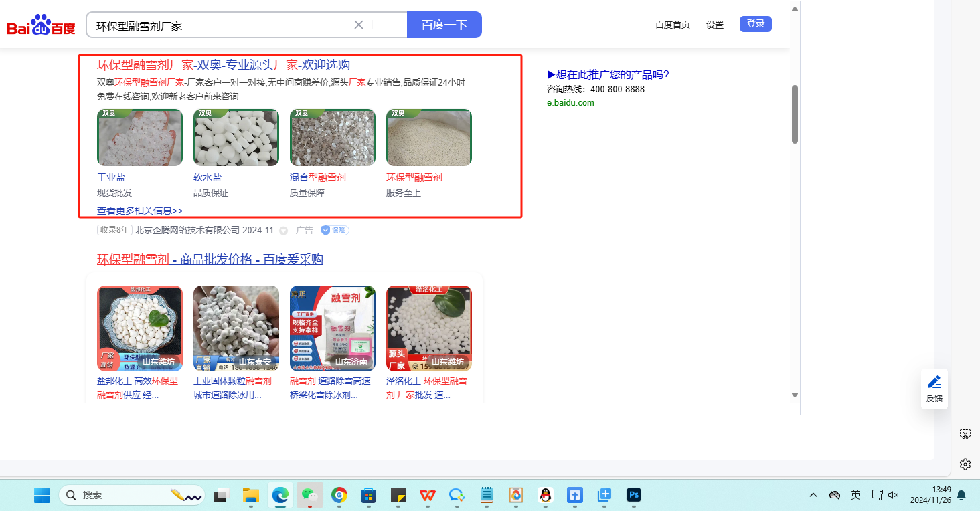Click the 反馈 feedback pencil button

(934, 389)
